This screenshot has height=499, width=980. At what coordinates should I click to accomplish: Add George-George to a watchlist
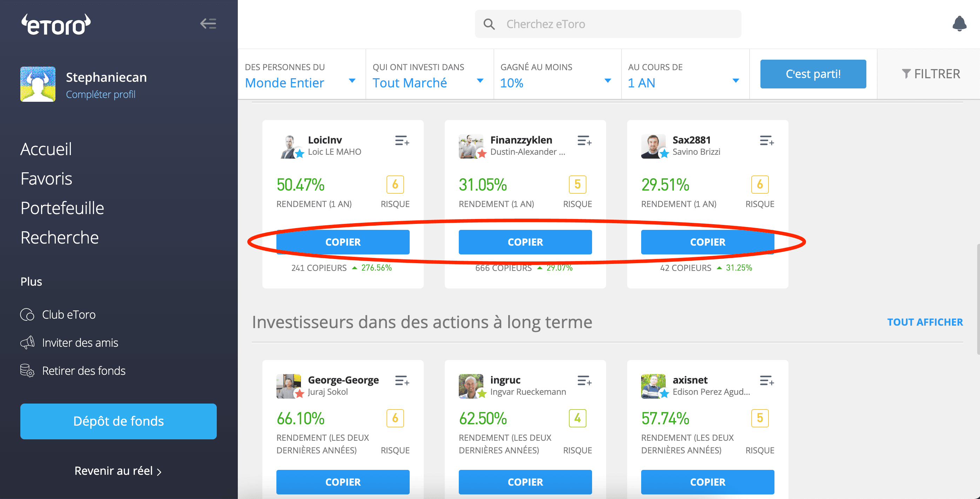(x=402, y=381)
